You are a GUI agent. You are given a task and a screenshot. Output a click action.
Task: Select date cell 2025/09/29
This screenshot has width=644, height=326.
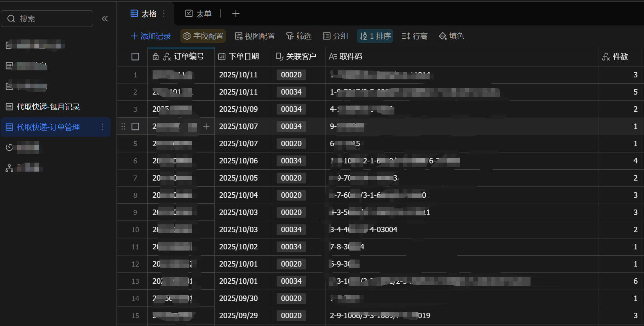[243, 316]
